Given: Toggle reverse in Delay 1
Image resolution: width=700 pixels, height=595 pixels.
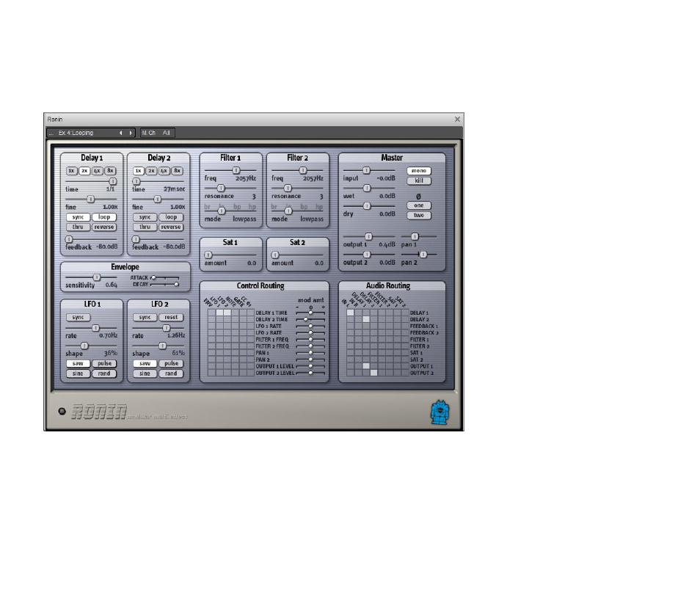Looking at the screenshot, I should tap(104, 227).
